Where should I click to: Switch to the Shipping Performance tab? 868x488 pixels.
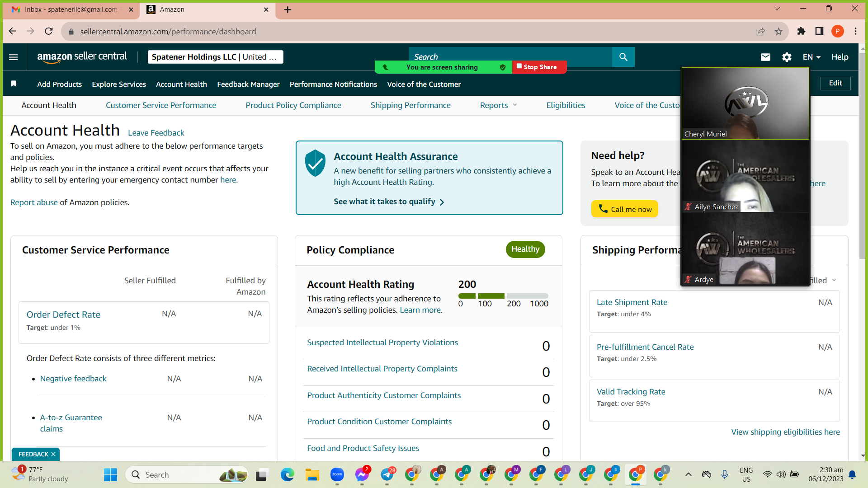point(410,105)
